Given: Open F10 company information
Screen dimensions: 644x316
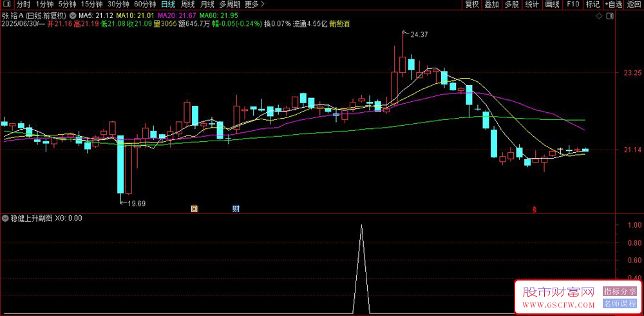Looking at the screenshot, I should click(573, 5).
